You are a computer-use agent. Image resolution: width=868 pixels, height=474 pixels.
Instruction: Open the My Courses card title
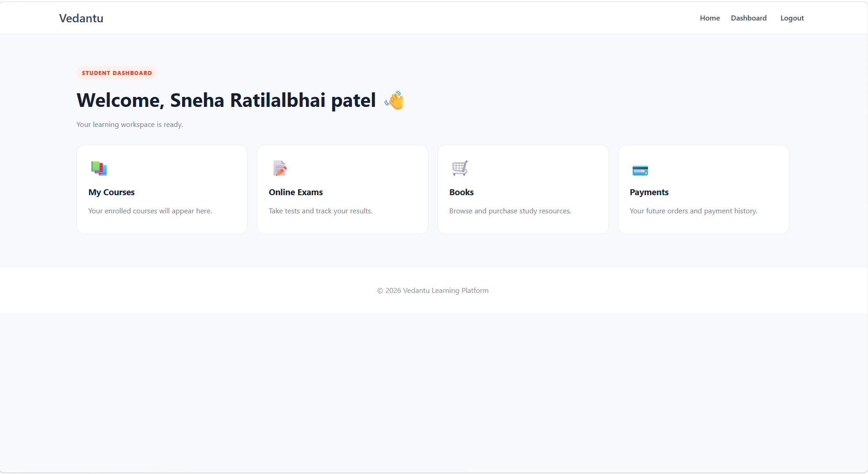pyautogui.click(x=112, y=192)
